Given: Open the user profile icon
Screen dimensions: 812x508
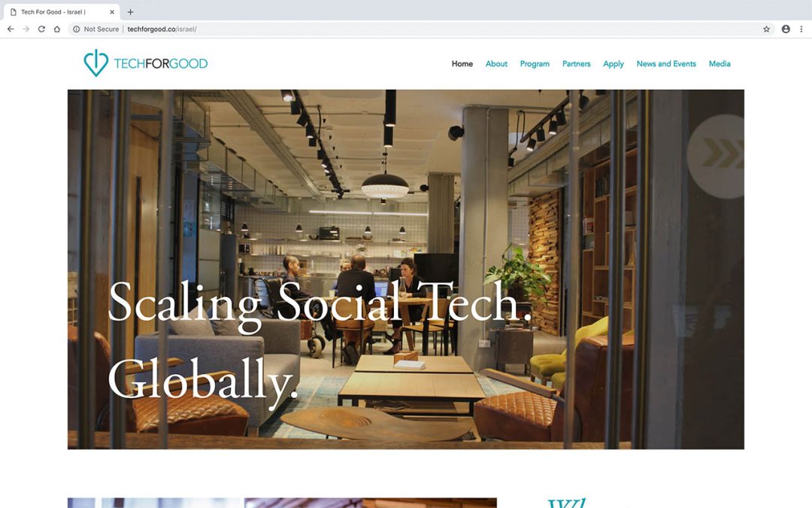Looking at the screenshot, I should click(x=786, y=29).
